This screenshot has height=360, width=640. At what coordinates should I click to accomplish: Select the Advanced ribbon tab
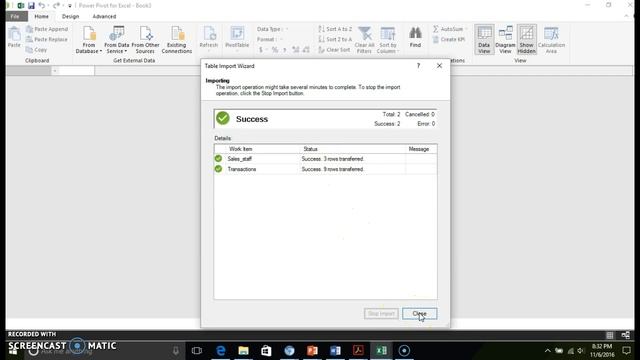click(104, 17)
